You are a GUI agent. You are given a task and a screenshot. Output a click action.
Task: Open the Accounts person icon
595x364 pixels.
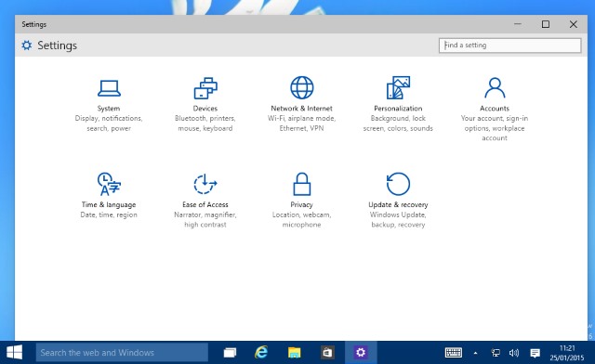[x=495, y=87]
